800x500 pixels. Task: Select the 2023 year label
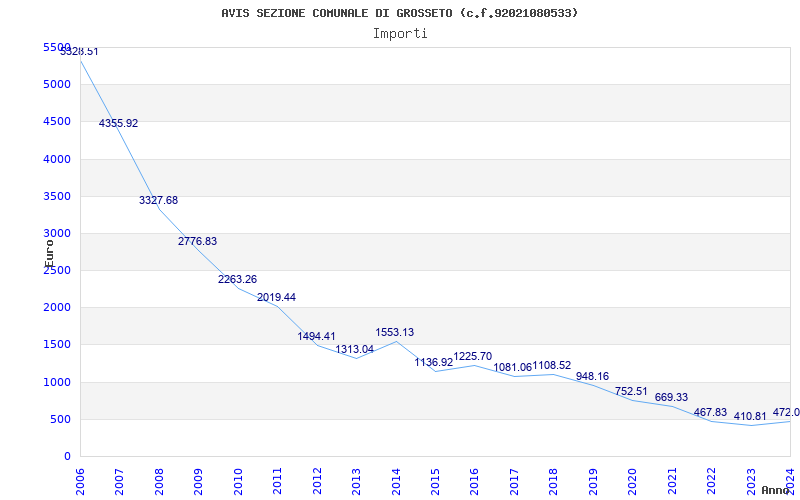(x=751, y=482)
